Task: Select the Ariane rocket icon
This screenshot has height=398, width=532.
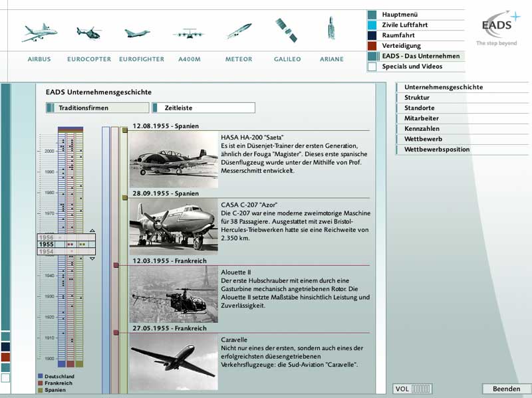Action: [331, 28]
